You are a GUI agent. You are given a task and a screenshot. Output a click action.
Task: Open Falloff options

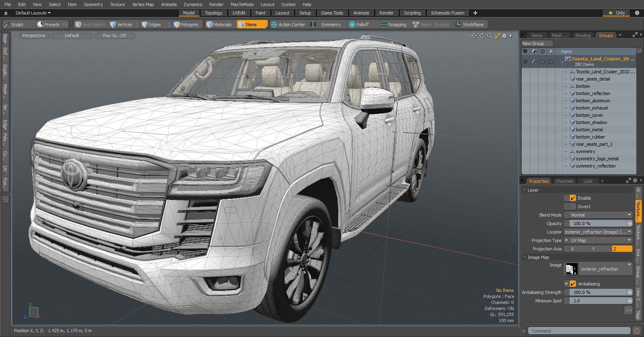click(362, 25)
